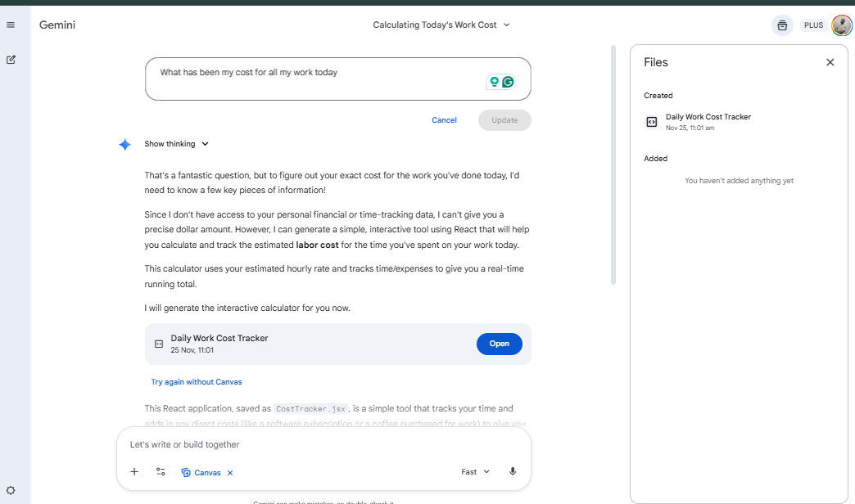Click the files panel toggle icon in header
855x504 pixels.
(782, 25)
